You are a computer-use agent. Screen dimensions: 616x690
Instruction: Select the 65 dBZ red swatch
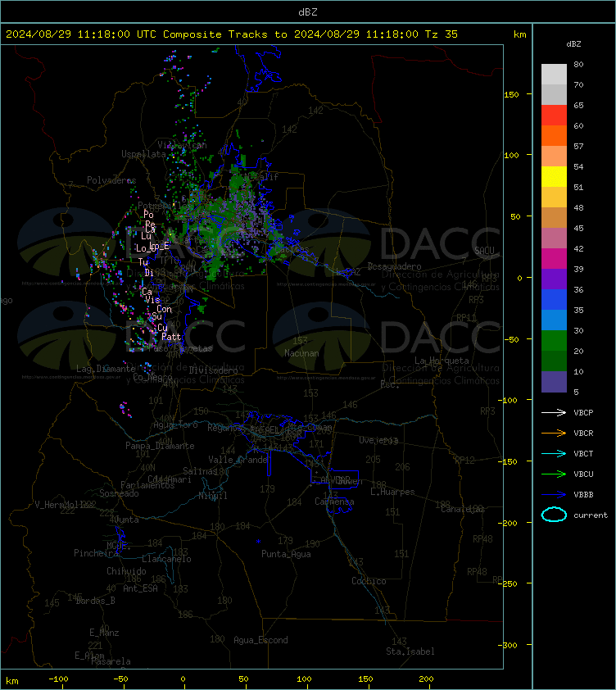coord(554,115)
